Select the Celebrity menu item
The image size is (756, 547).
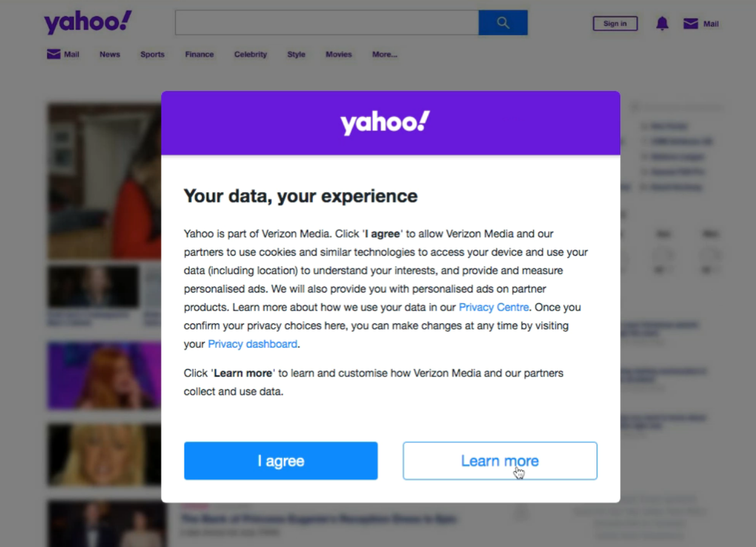point(250,54)
